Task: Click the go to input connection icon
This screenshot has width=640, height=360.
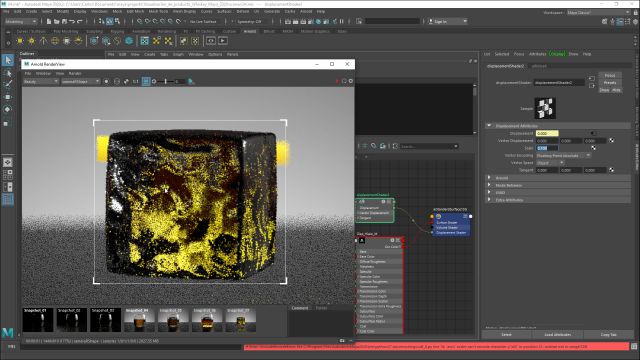Action: point(591,78)
